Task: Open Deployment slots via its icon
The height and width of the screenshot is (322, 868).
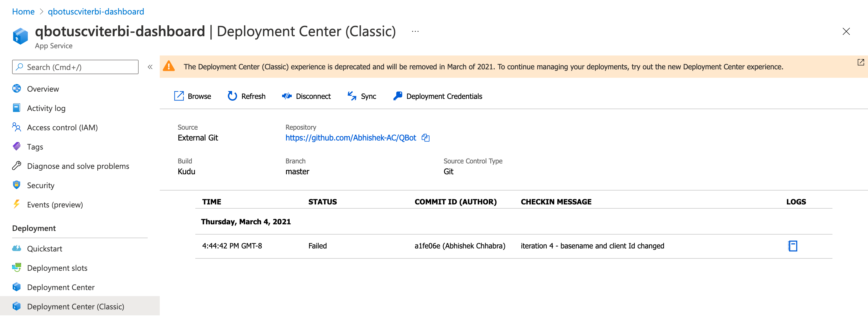Action: coord(16,267)
